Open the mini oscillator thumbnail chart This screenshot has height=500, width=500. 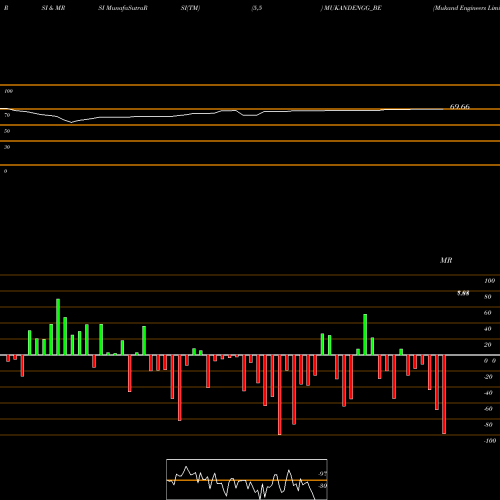point(247,479)
